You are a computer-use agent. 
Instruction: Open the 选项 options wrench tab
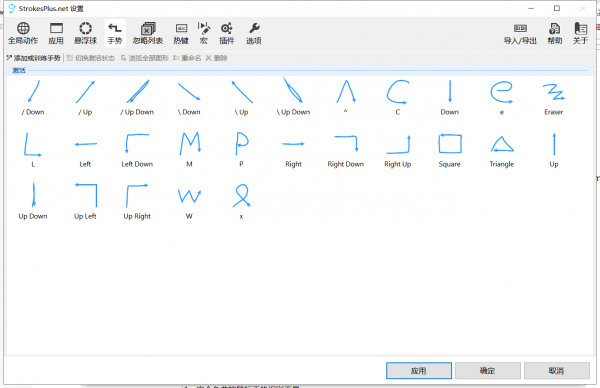pyautogui.click(x=254, y=33)
